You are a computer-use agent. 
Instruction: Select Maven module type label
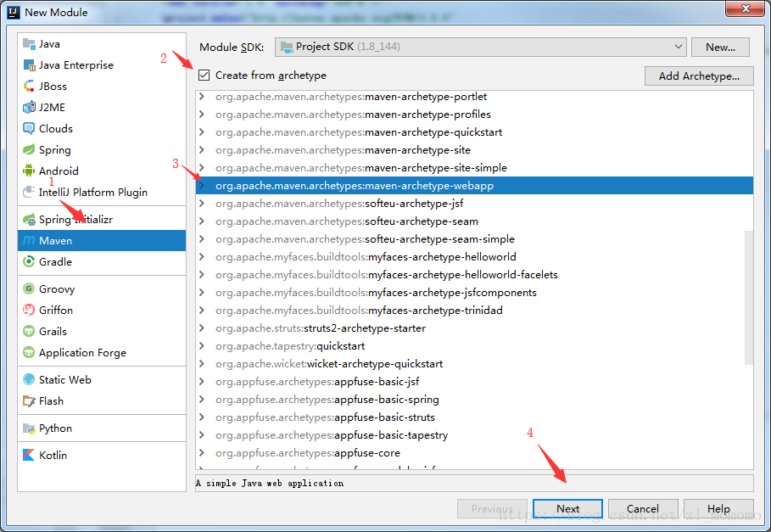coord(56,240)
